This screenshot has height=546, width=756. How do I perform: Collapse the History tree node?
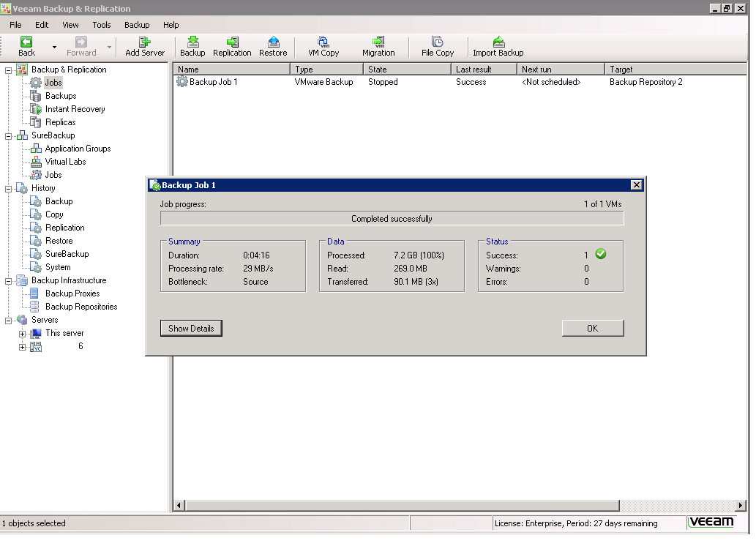click(8, 189)
